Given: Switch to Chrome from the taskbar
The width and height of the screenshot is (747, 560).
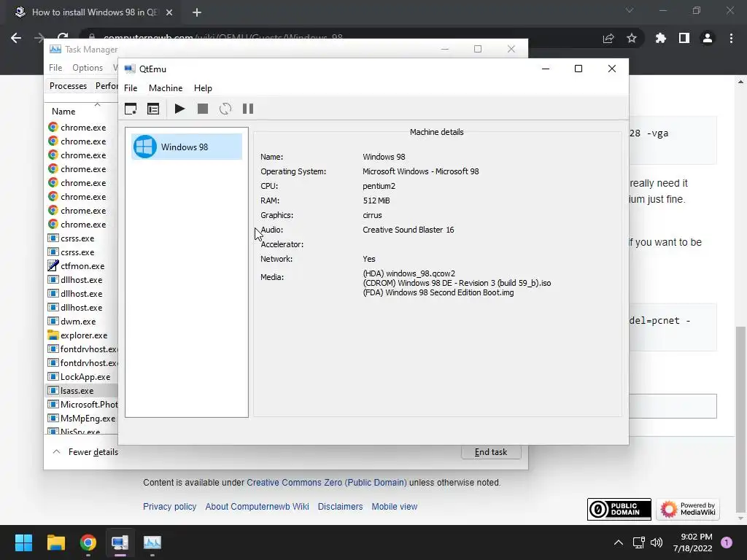Looking at the screenshot, I should pos(88,542).
